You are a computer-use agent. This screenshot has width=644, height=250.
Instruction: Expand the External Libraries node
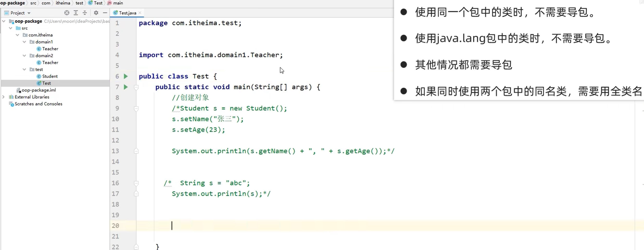click(3, 97)
